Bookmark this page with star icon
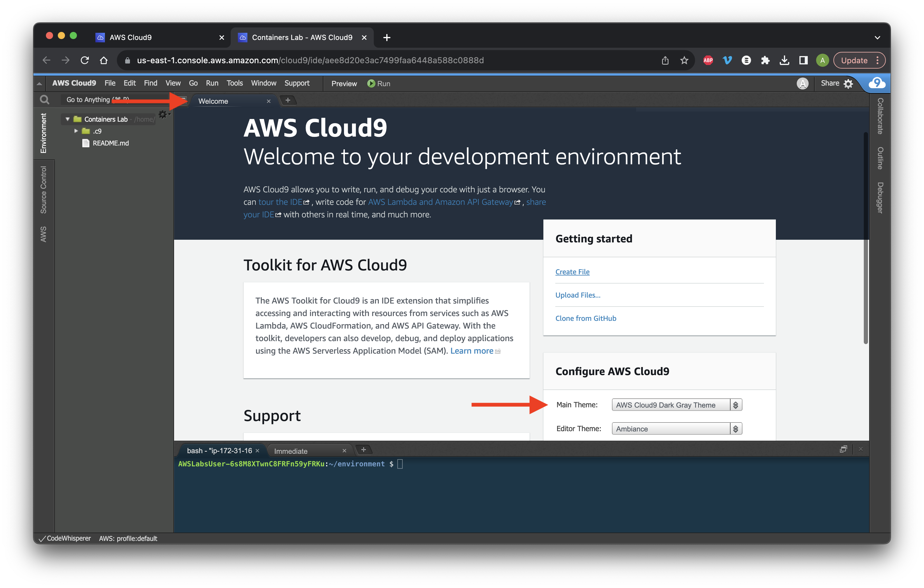 (684, 60)
